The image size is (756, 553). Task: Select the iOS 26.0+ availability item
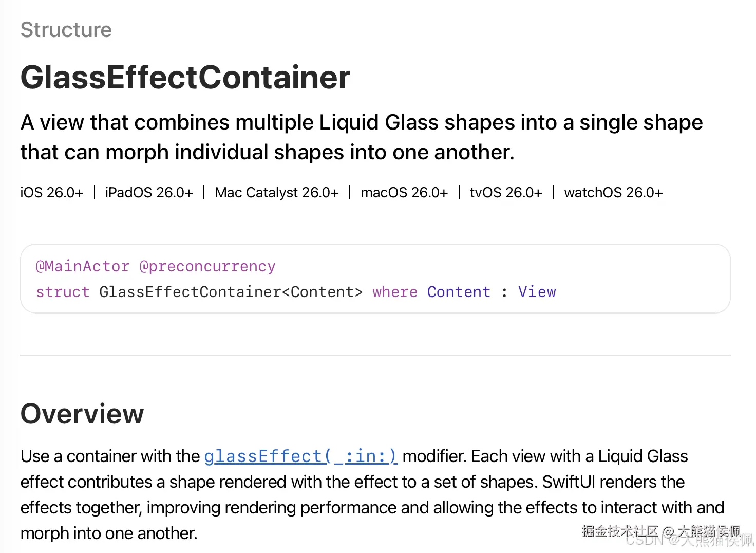(x=51, y=193)
